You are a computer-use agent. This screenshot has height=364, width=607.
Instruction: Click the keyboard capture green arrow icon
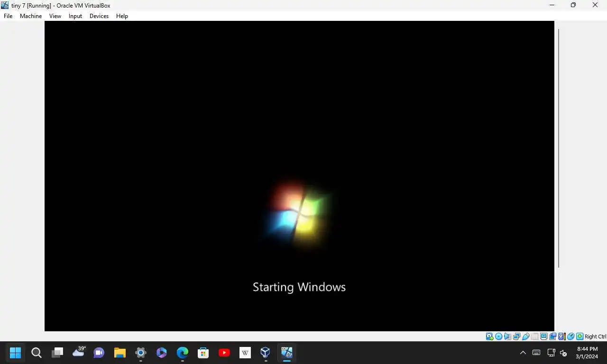click(x=579, y=337)
